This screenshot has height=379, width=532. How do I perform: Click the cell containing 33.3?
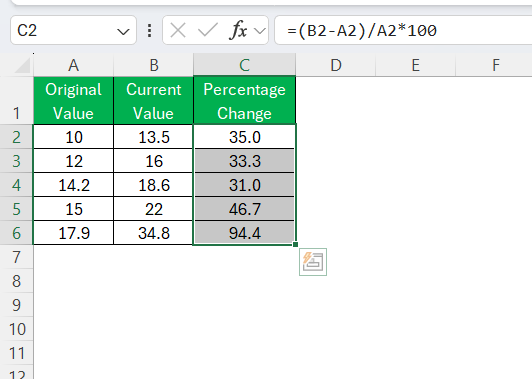[x=244, y=161]
